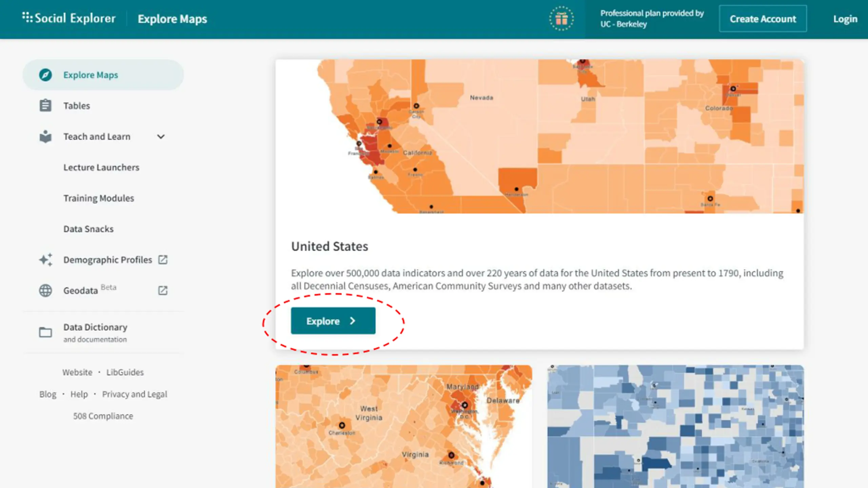Viewport: 868px width, 488px height.
Task: Open Geodata external link icon
Action: pyautogui.click(x=163, y=291)
